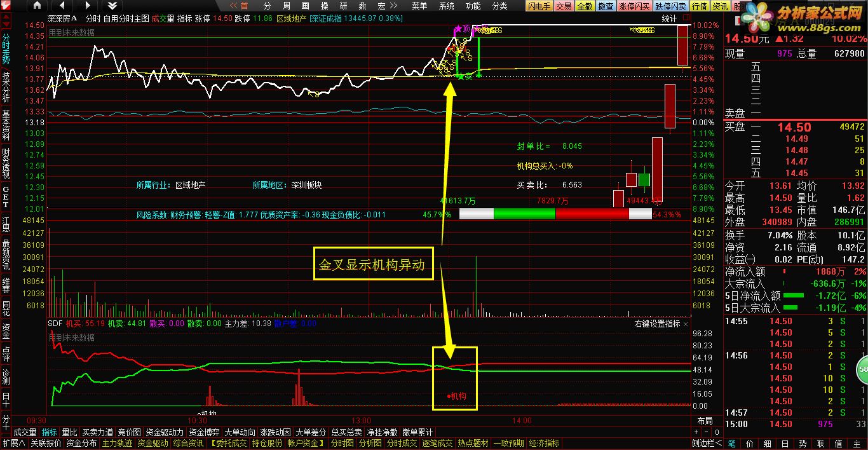Click the 全撤 button
This screenshot has height=450, width=868.
pyautogui.click(x=585, y=6)
